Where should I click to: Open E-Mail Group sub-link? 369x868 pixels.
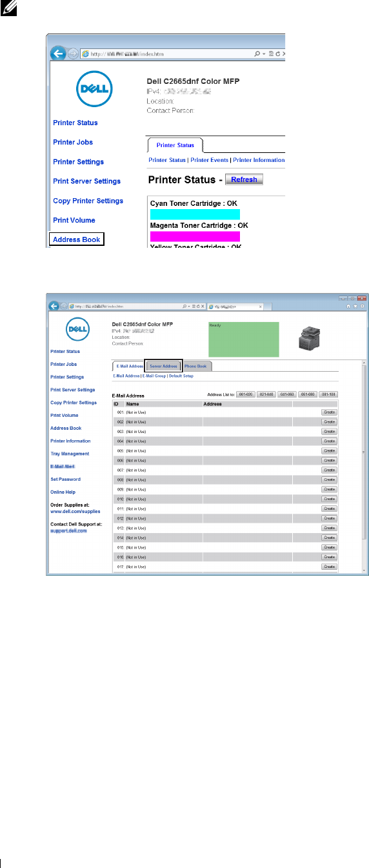[154, 376]
